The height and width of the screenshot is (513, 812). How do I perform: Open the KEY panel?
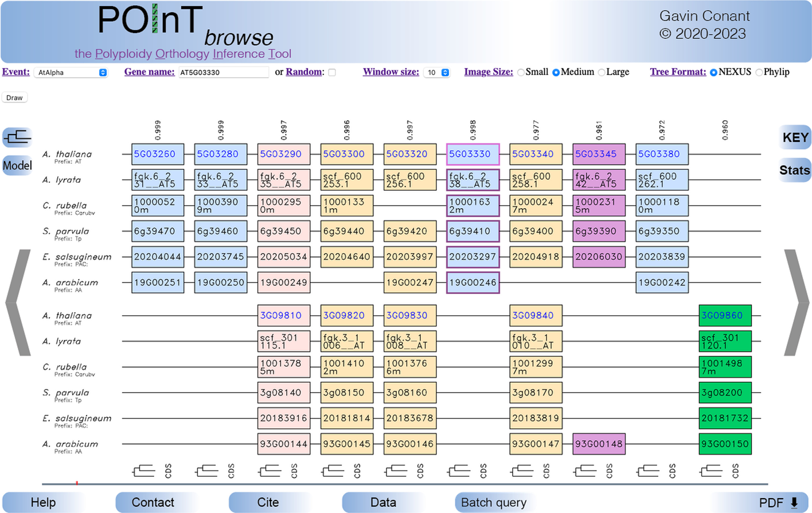pos(795,138)
